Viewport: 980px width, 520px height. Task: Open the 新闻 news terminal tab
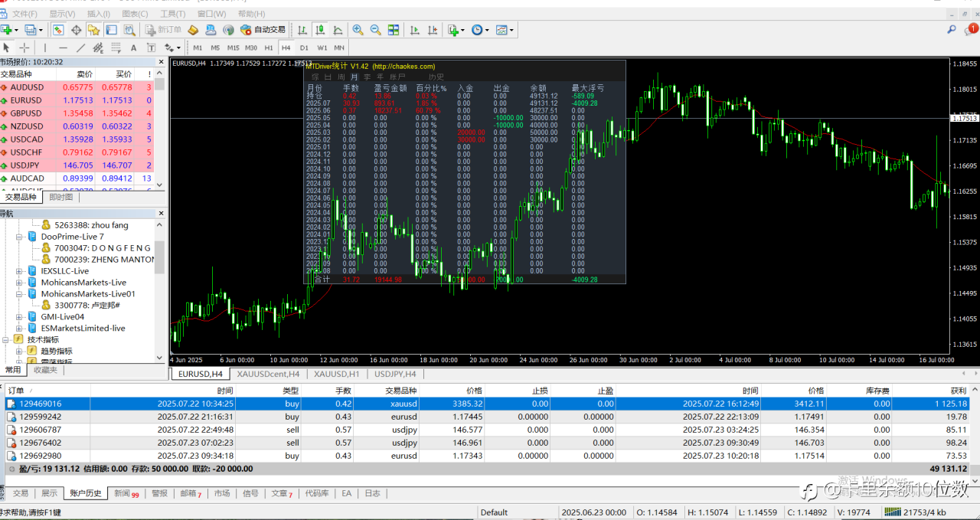[x=125, y=493]
